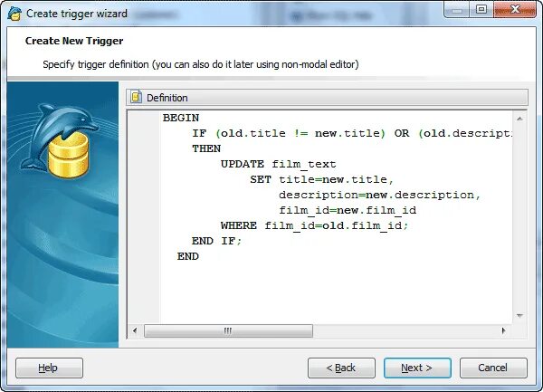Minimize the Create trigger wizard window
The width and height of the screenshot is (543, 392).
pyautogui.click(x=457, y=9)
